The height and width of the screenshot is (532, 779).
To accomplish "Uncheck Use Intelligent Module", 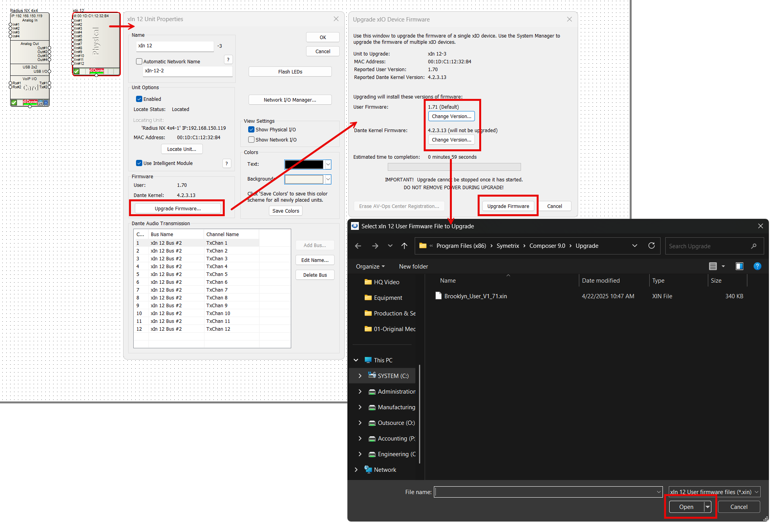I will (139, 163).
